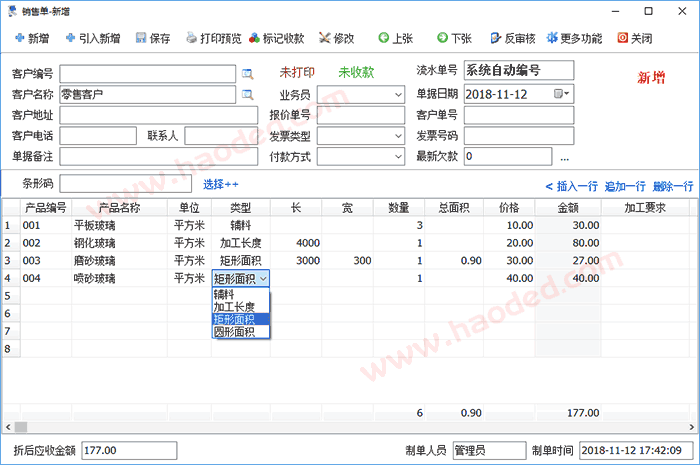Click the 客户名称 field containing 零售客户
The height and width of the screenshot is (465, 700).
point(147,95)
